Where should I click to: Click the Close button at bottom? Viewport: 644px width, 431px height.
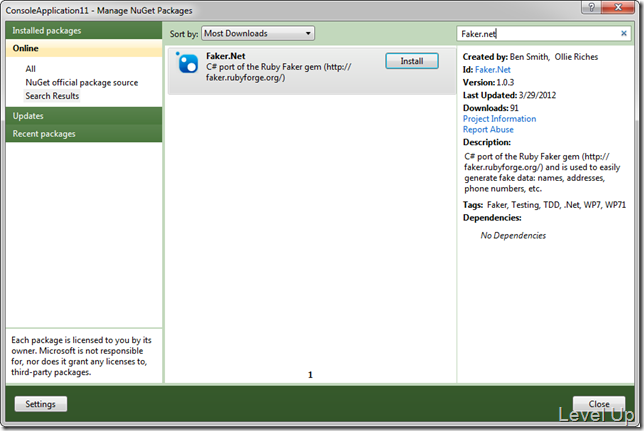click(599, 404)
